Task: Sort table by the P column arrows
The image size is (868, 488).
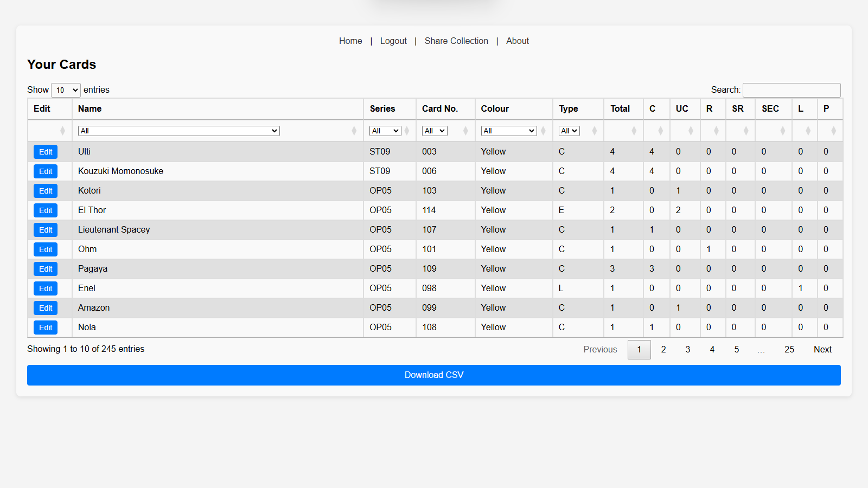Action: [x=834, y=131]
